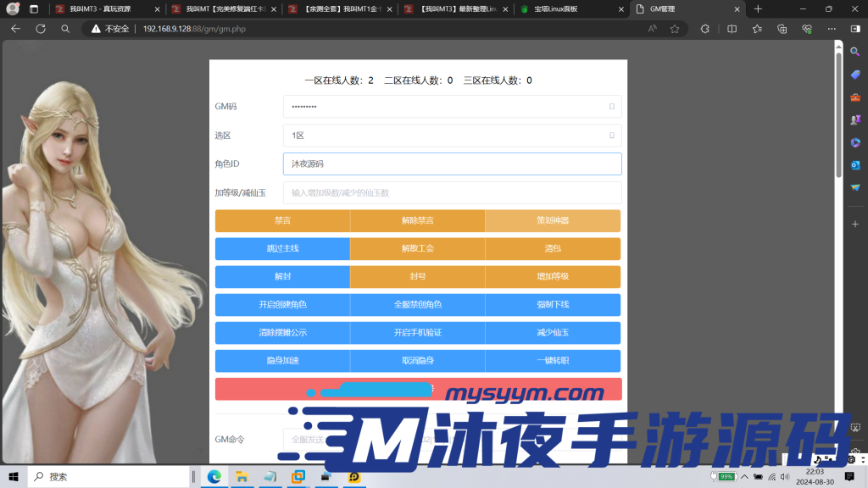Click inside the 角色ID input field
Viewport: 868px width, 488px height.
pyautogui.click(x=452, y=164)
